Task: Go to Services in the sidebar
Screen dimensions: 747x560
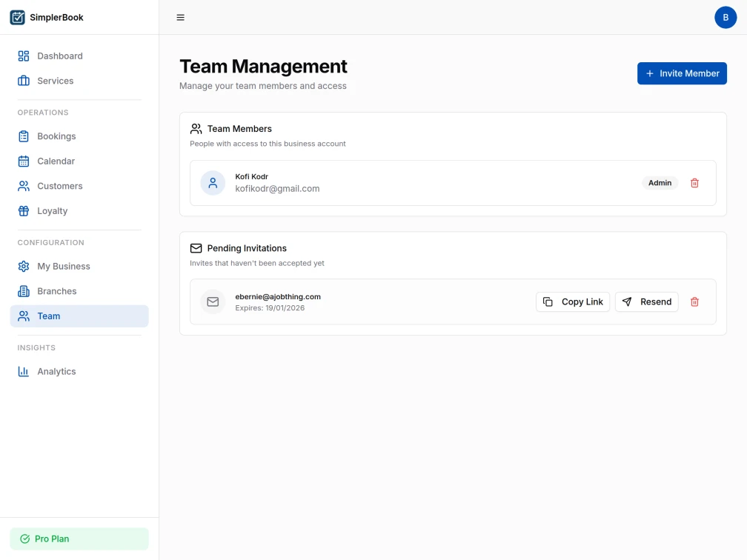Action: point(79,81)
